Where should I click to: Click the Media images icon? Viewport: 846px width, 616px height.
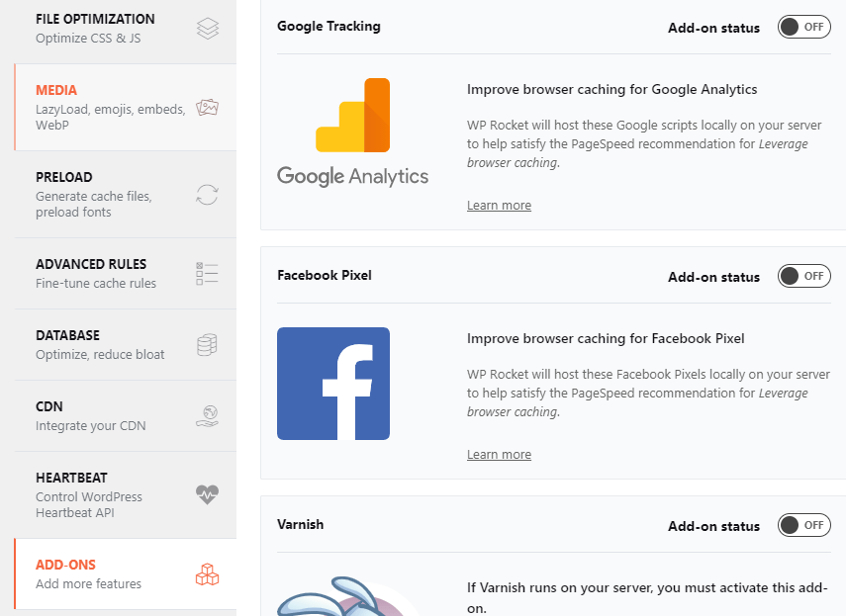tap(207, 107)
